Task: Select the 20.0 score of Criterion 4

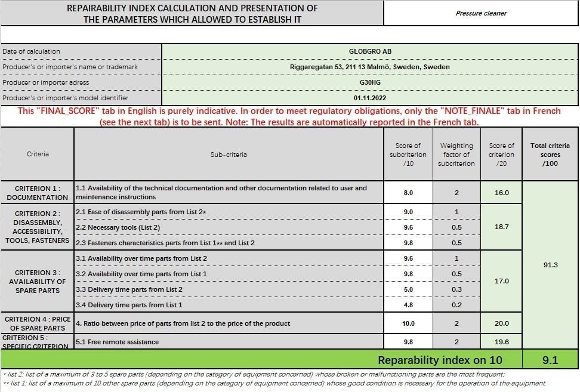Action: pos(501,323)
